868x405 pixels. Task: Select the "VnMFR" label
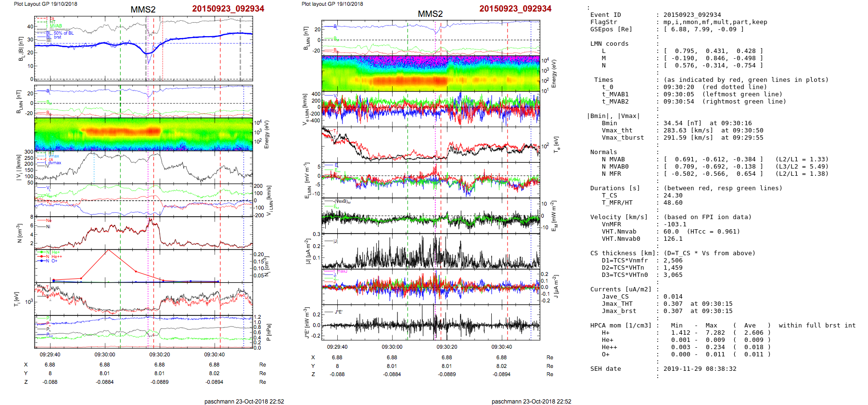[611, 224]
